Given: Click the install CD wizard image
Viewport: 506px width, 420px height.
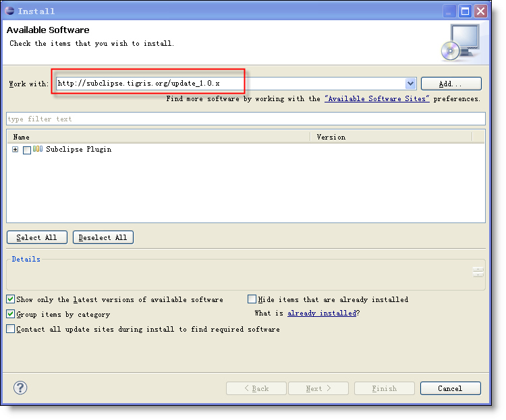Looking at the screenshot, I should pyautogui.click(x=459, y=42).
